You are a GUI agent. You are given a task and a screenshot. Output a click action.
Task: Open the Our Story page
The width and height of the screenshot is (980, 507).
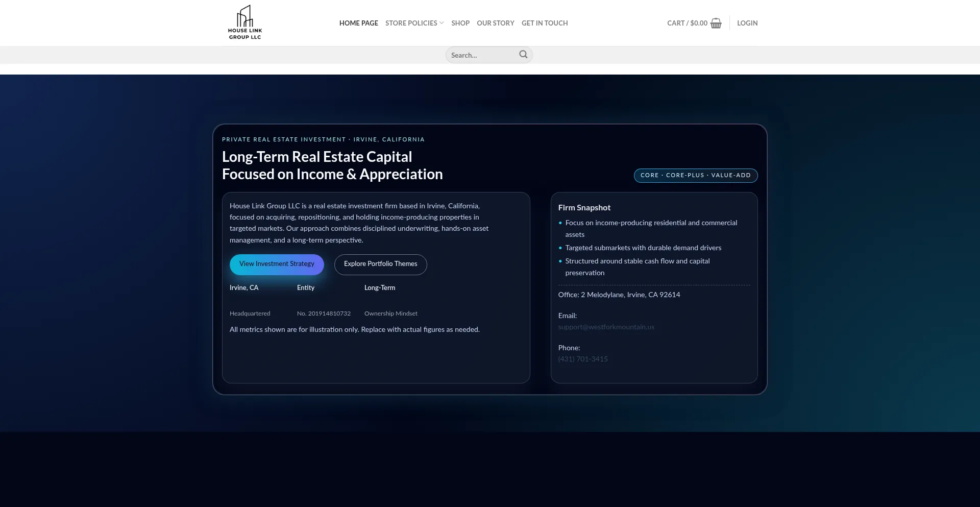pos(495,23)
